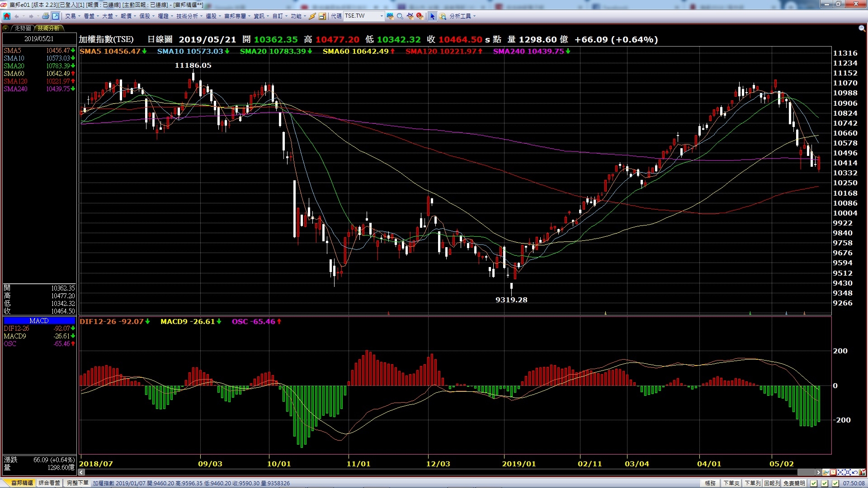Image resolution: width=868 pixels, height=488 pixels.
Task: Click the expand-to-fullscreen arrows icon
Action: coord(848,472)
